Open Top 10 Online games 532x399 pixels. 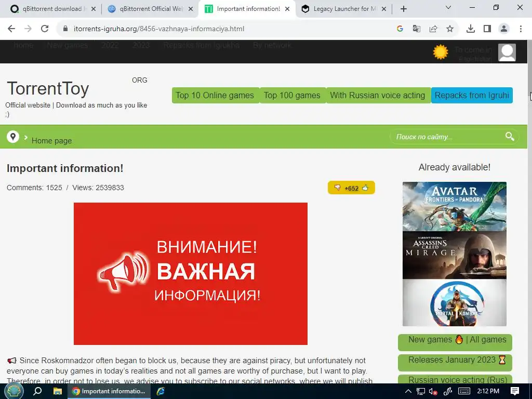click(215, 96)
